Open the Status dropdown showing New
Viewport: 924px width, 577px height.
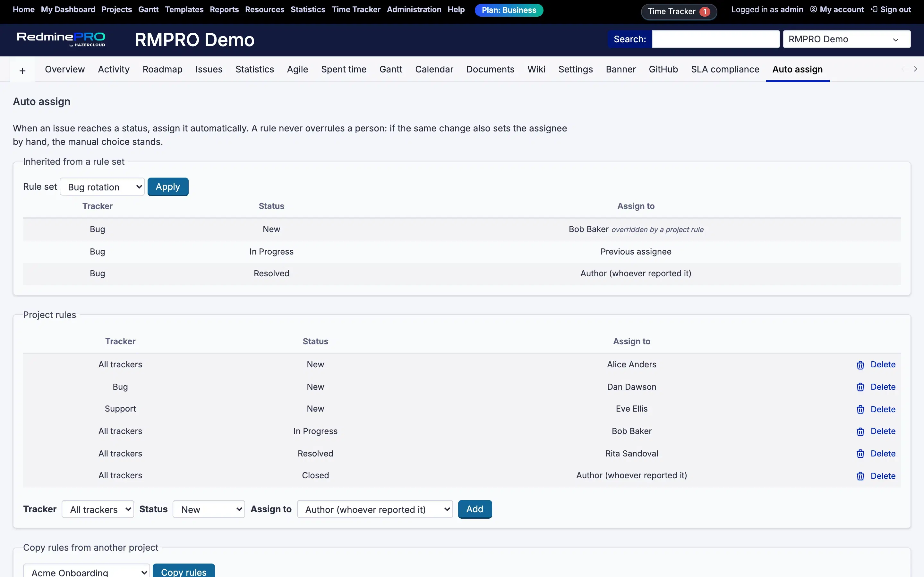[x=209, y=509]
